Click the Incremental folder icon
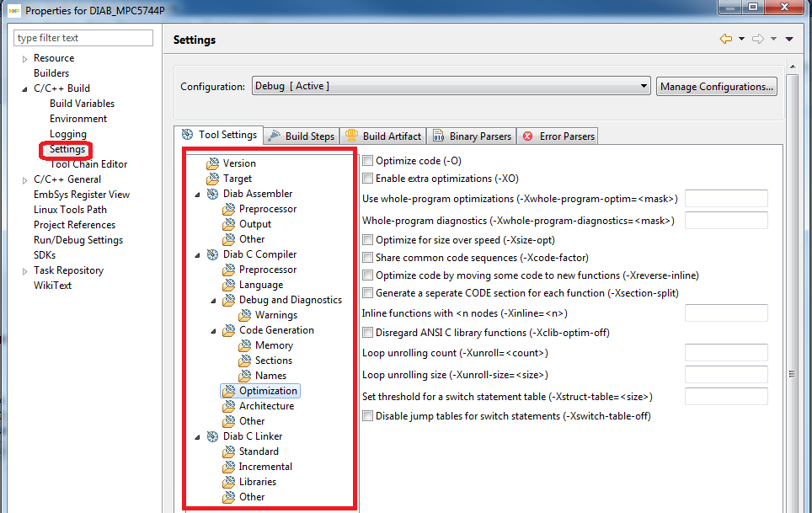 229,467
